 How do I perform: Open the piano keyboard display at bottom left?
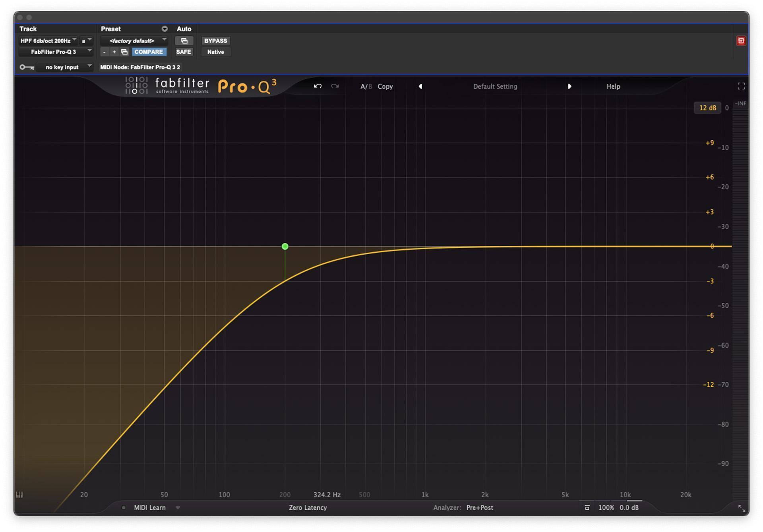tap(19, 495)
